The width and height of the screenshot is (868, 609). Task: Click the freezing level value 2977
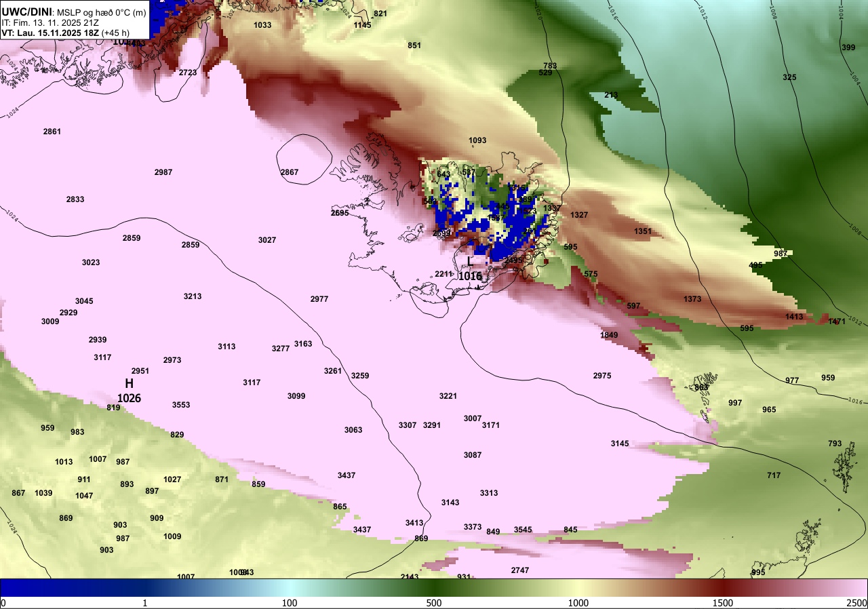(x=319, y=299)
